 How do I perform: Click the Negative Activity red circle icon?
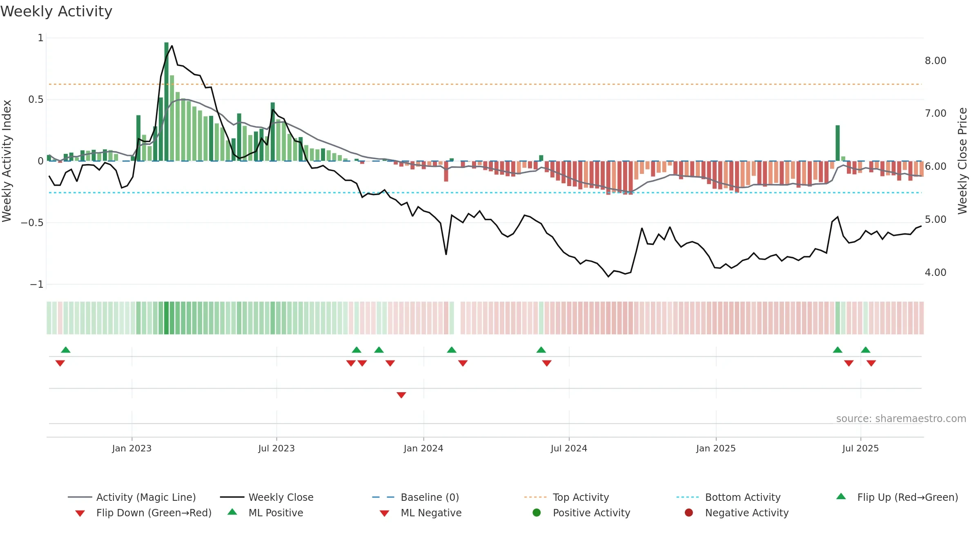tap(689, 512)
